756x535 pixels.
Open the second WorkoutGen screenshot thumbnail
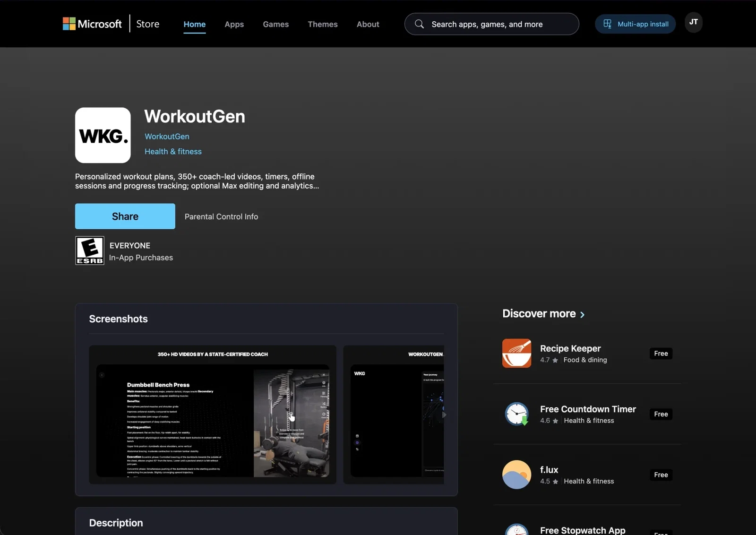coord(393,414)
